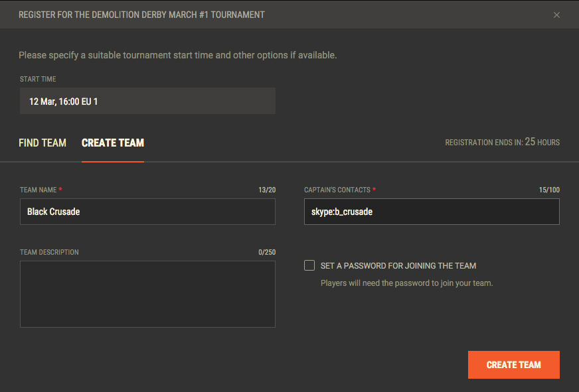The height and width of the screenshot is (392, 579).
Task: Focus the Captain's Contacts field
Action: pyautogui.click(x=432, y=212)
